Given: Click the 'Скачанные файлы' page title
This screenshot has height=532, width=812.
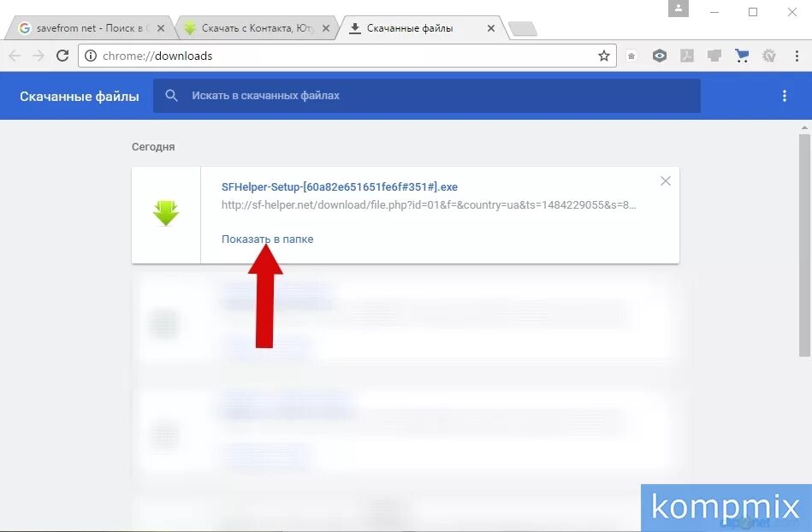Looking at the screenshot, I should pyautogui.click(x=80, y=97).
